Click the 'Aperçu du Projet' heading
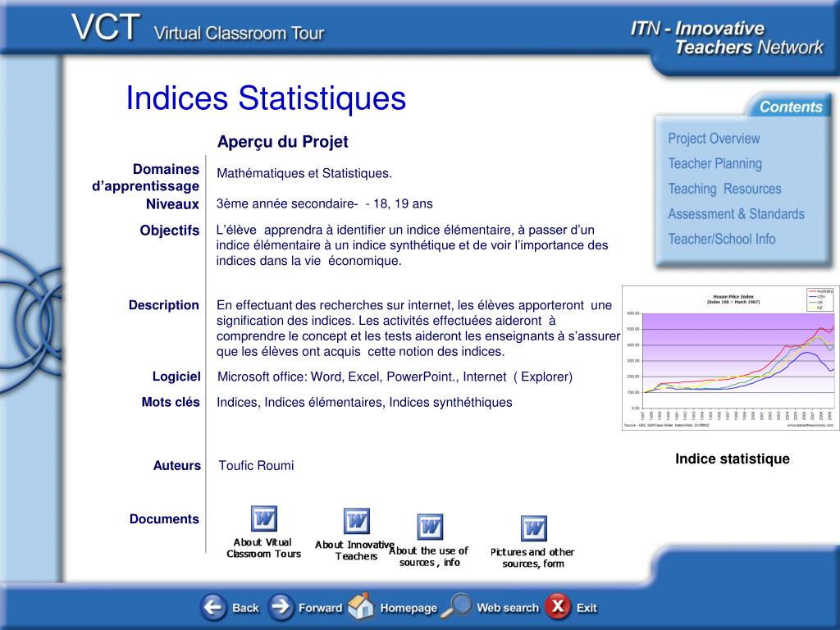The width and height of the screenshot is (840, 630). [283, 142]
